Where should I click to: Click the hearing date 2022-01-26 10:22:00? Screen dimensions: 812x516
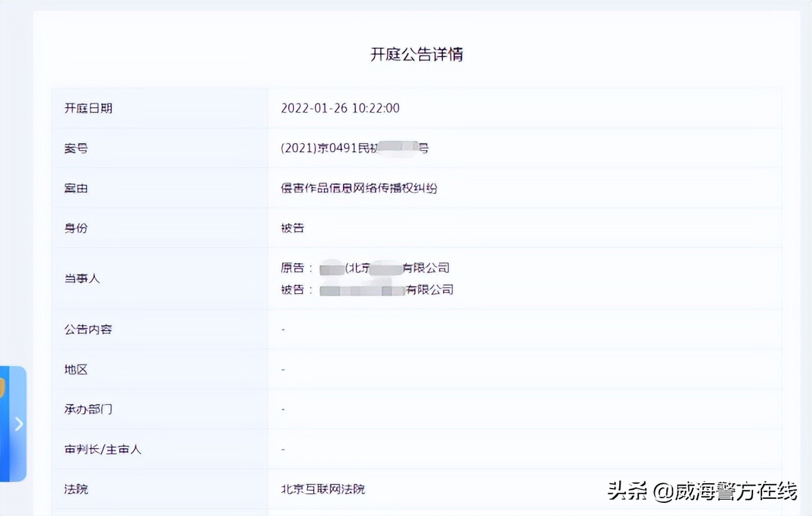(340, 108)
